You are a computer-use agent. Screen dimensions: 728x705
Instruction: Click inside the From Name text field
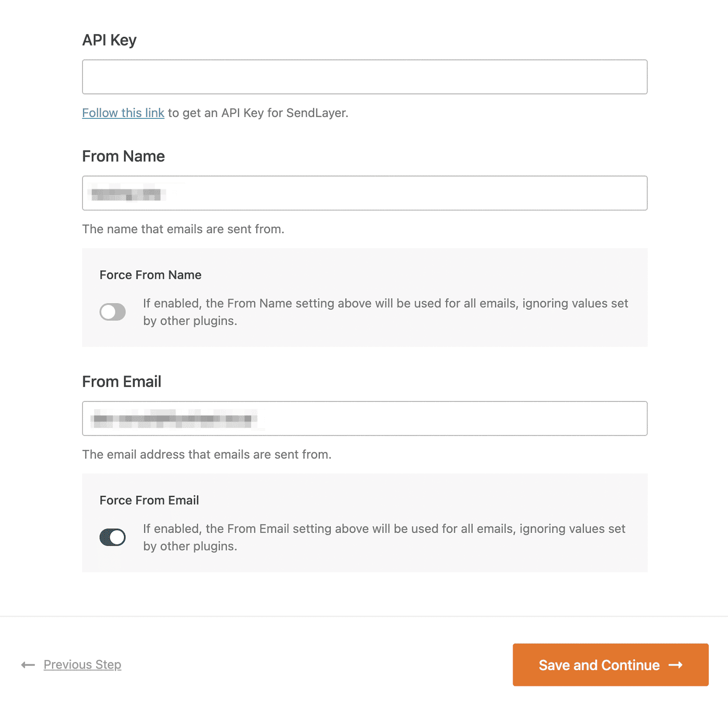coord(364,193)
